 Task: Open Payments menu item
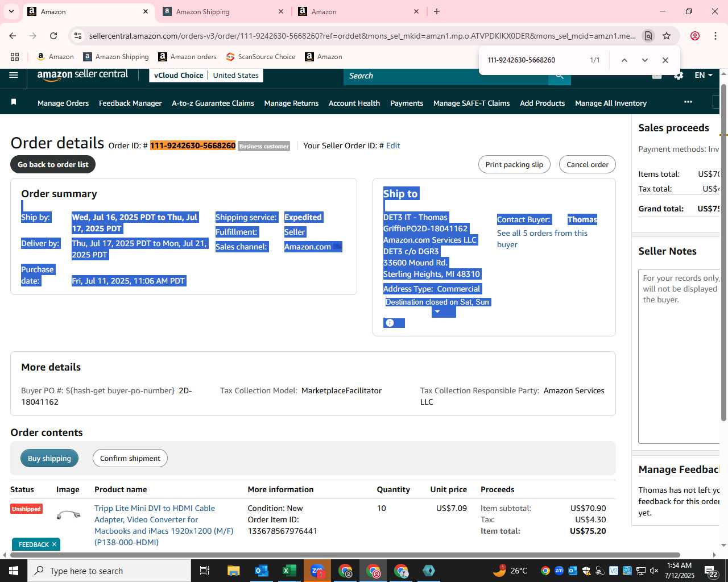tap(407, 103)
